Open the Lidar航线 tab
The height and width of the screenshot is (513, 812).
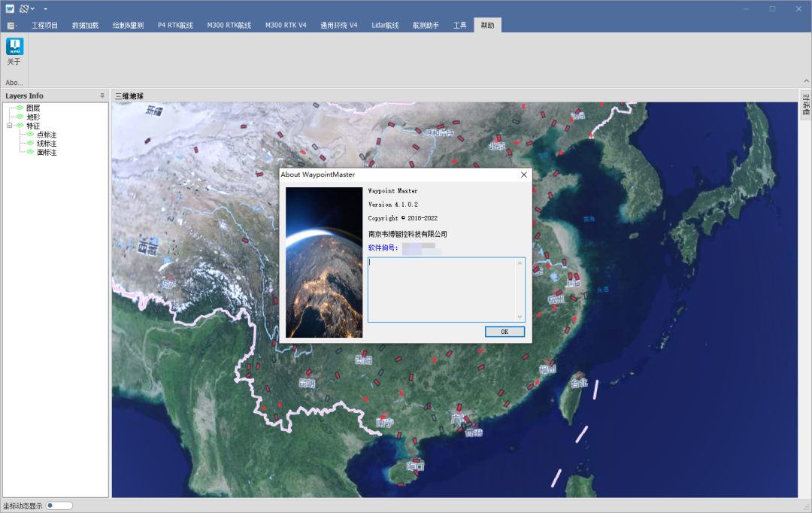point(385,26)
